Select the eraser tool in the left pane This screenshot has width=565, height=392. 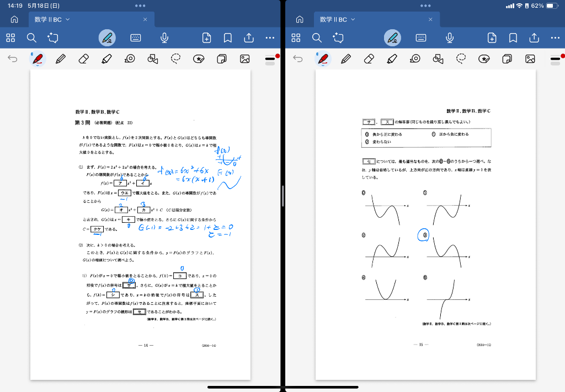[84, 58]
